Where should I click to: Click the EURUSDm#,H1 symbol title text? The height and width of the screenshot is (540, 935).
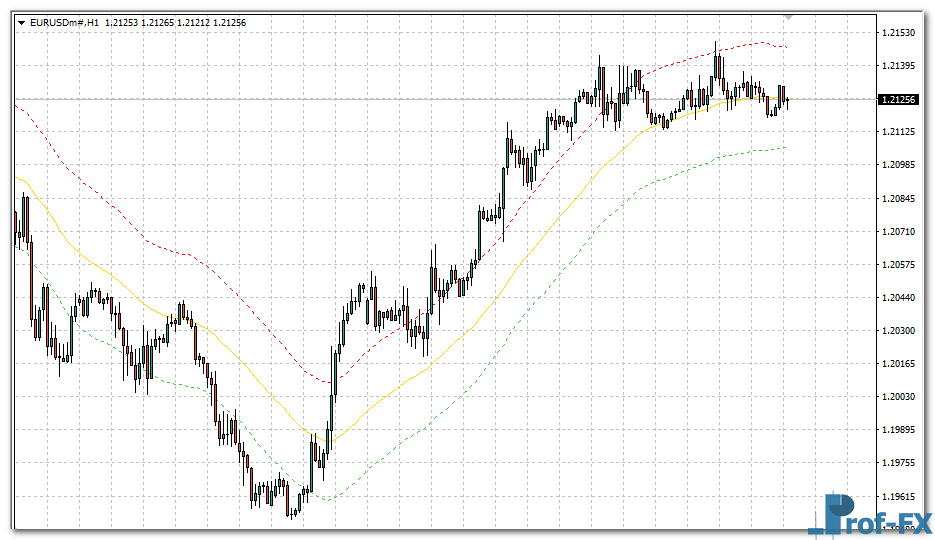click(65, 22)
